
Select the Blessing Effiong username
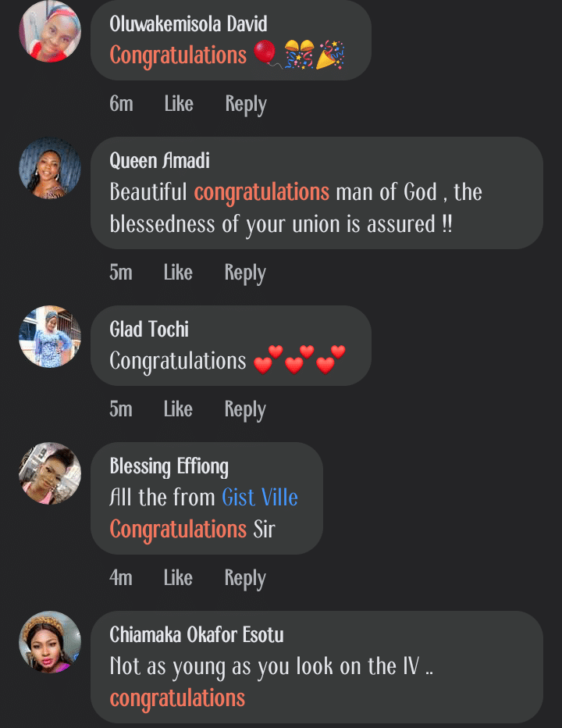tap(169, 466)
